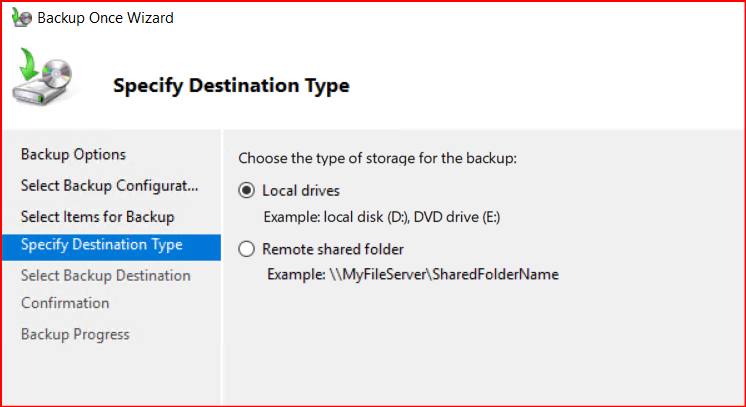Go to the Backup Options step
This screenshot has height=407, width=746.
tap(73, 155)
